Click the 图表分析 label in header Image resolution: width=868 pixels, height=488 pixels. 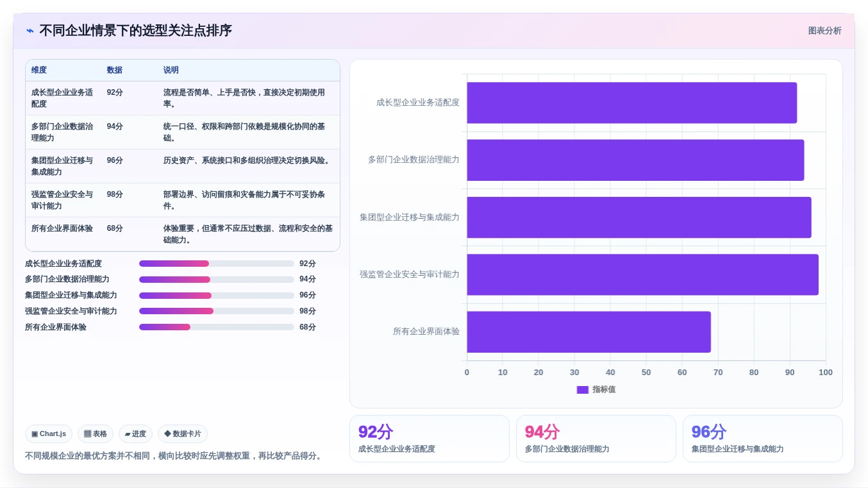tap(824, 31)
